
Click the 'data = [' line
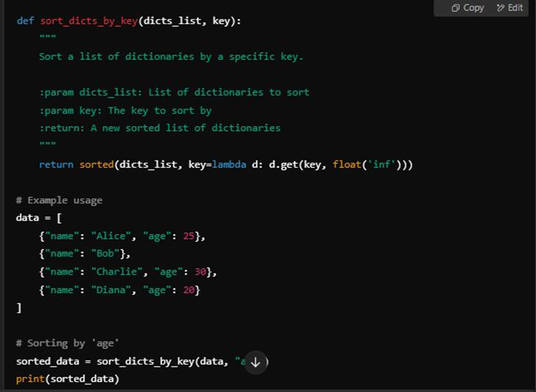38,218
